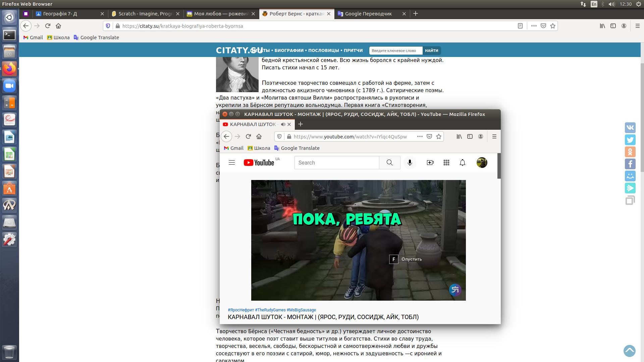Open the YouTube notifications bell
The image size is (644, 362).
tap(462, 163)
